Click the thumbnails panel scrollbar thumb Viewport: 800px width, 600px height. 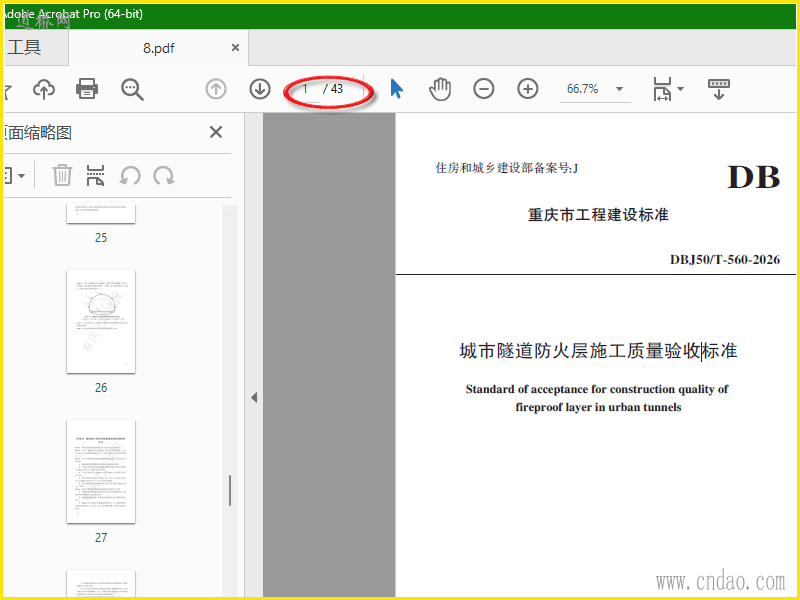(230, 490)
